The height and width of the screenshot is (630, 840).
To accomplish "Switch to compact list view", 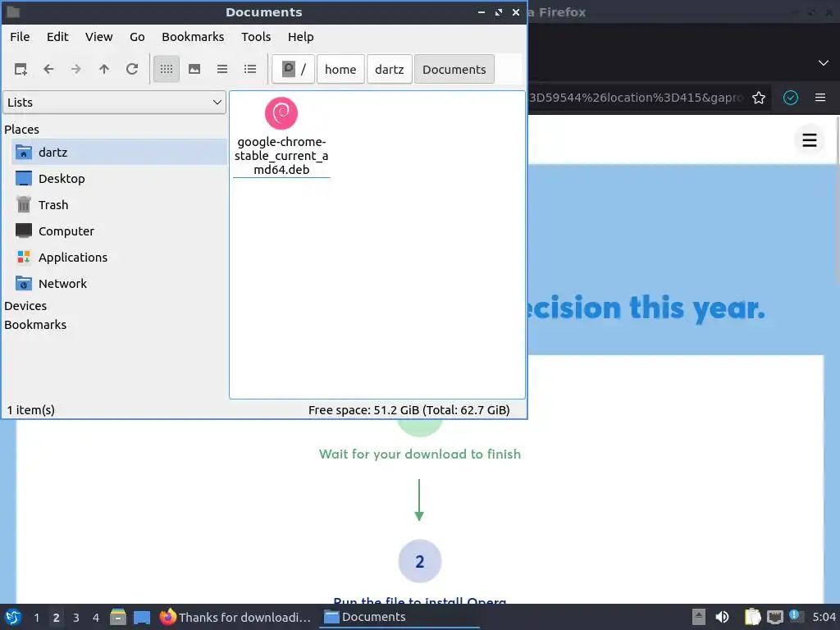I will [x=222, y=69].
